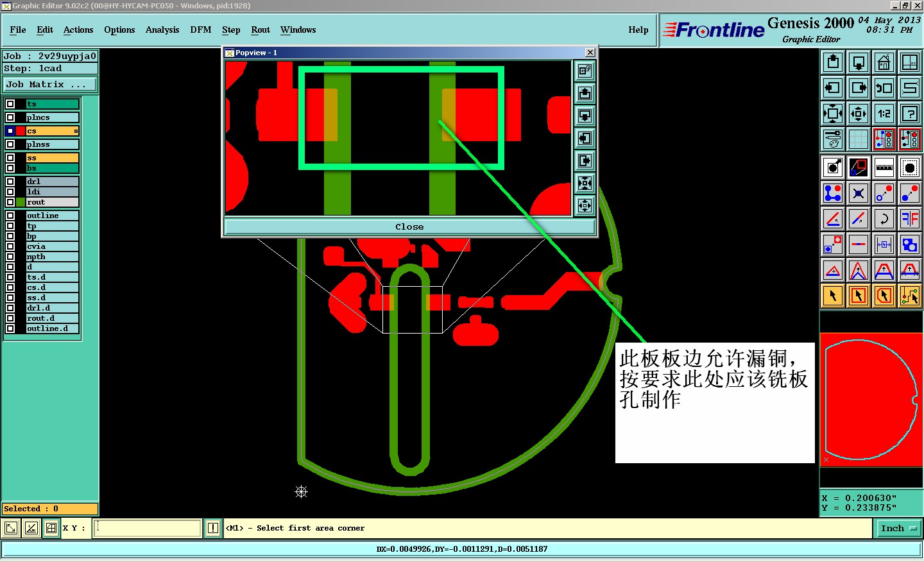
Task: Open the File menu
Action: 18,30
